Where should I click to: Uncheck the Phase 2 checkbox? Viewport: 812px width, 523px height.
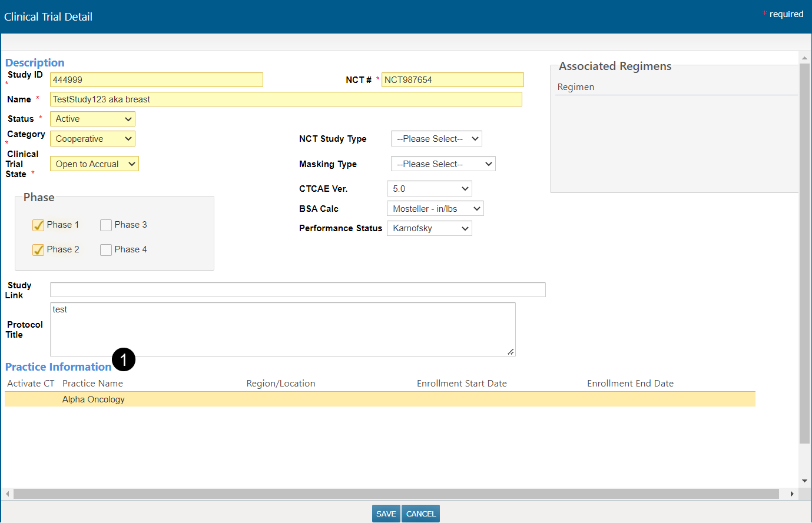(x=38, y=250)
